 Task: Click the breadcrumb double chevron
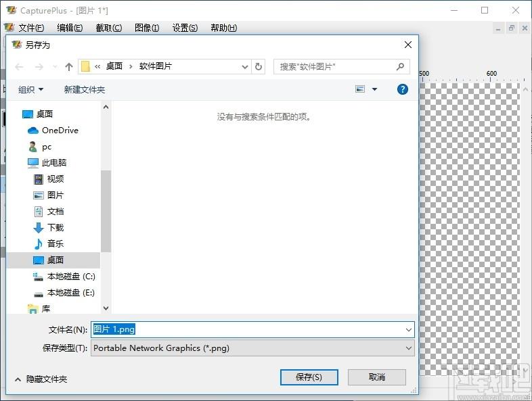pos(97,66)
